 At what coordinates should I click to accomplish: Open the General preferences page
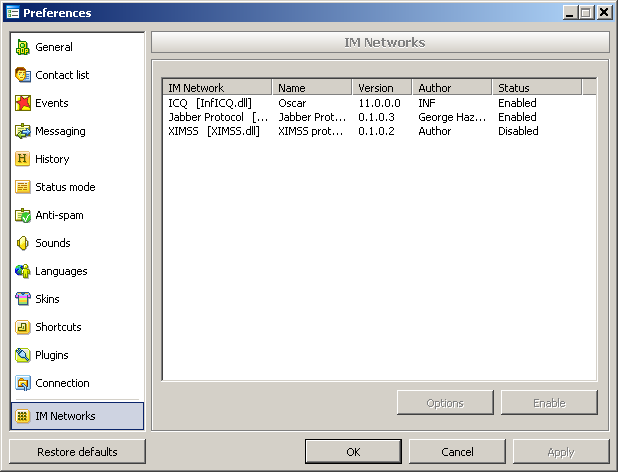[54, 47]
